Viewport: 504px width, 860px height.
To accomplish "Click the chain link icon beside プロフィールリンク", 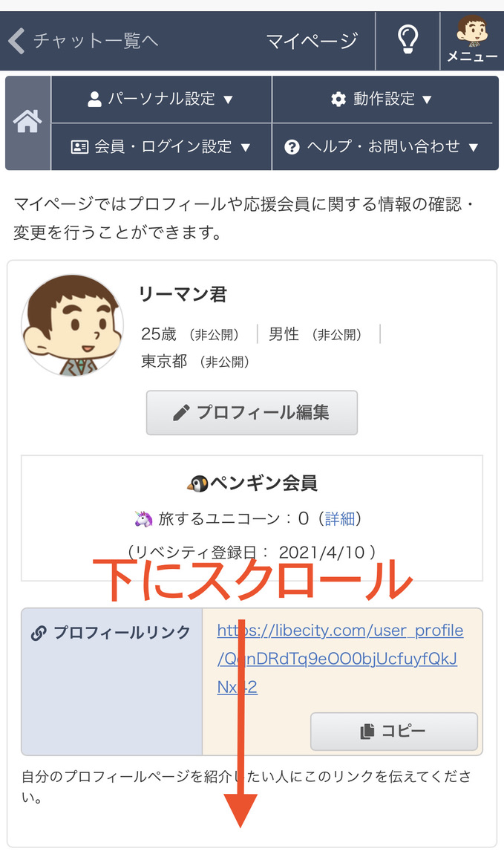I will point(39,633).
